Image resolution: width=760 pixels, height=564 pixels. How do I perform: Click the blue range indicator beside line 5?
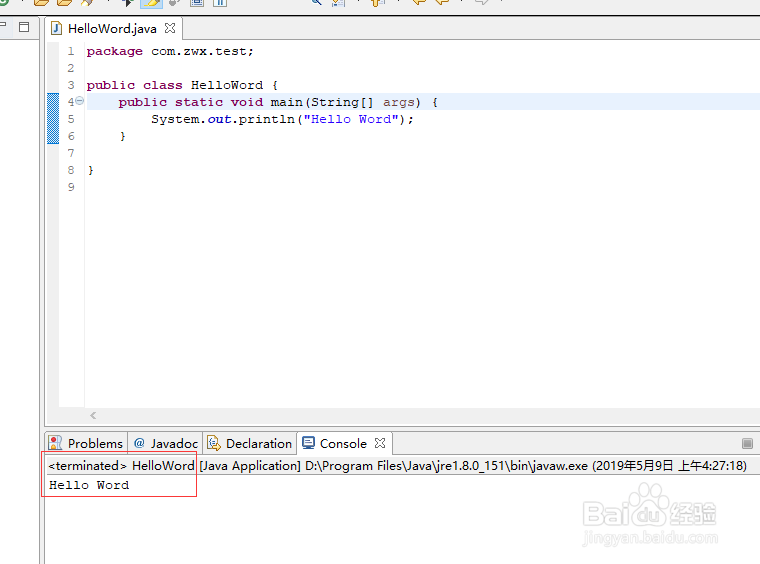[x=53, y=119]
